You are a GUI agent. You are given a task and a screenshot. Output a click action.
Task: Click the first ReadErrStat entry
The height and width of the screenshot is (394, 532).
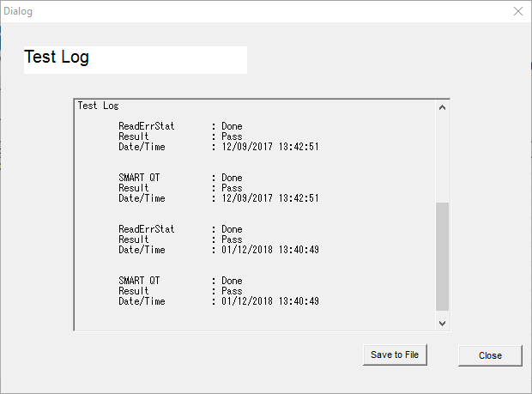click(x=146, y=126)
